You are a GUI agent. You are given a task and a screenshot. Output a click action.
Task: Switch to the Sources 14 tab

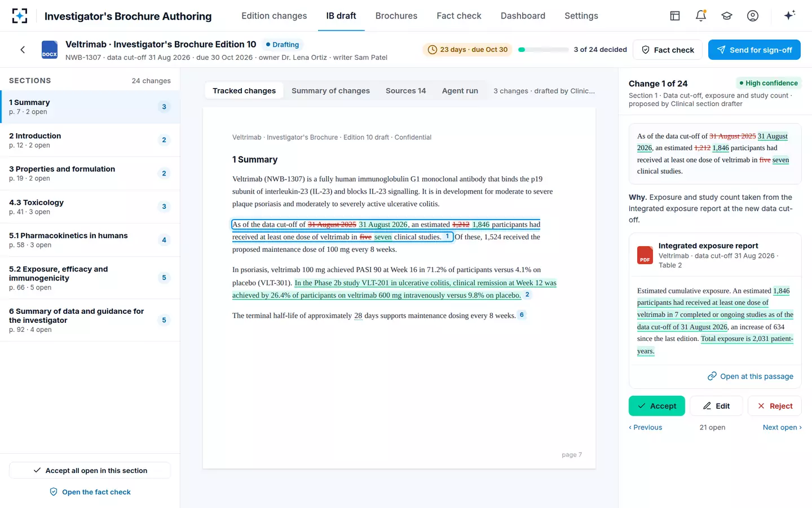406,91
